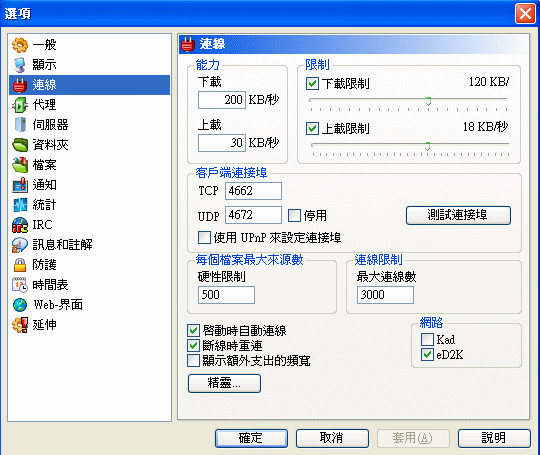
Task: Click the monitor icon beside 顯示
Action: (x=20, y=65)
